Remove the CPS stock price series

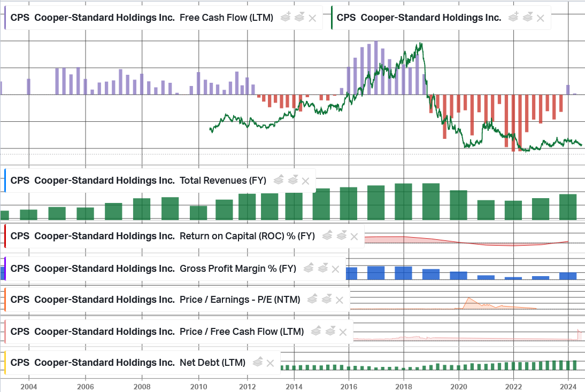tap(540, 18)
